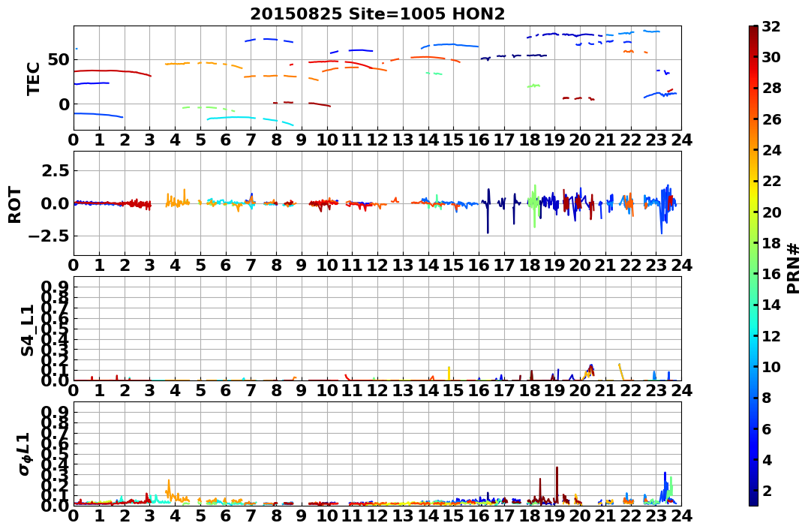This screenshot has width=808, height=532.
Task: Click hour 23 tick under σφL1 panel
Action: [656, 515]
